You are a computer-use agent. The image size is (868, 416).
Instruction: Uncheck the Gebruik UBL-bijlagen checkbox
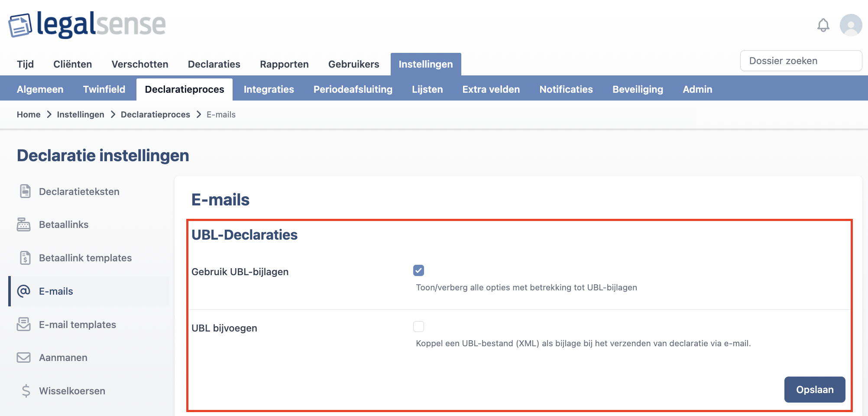(x=418, y=270)
